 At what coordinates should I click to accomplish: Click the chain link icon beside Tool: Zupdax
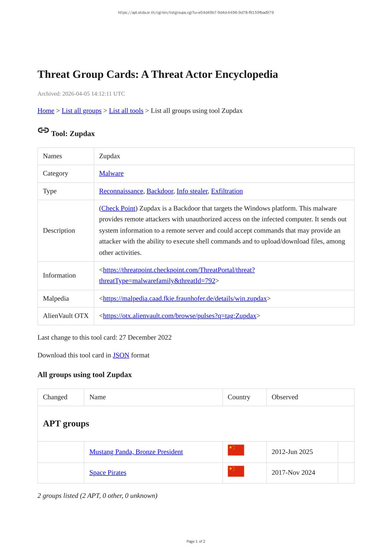tap(43, 130)
